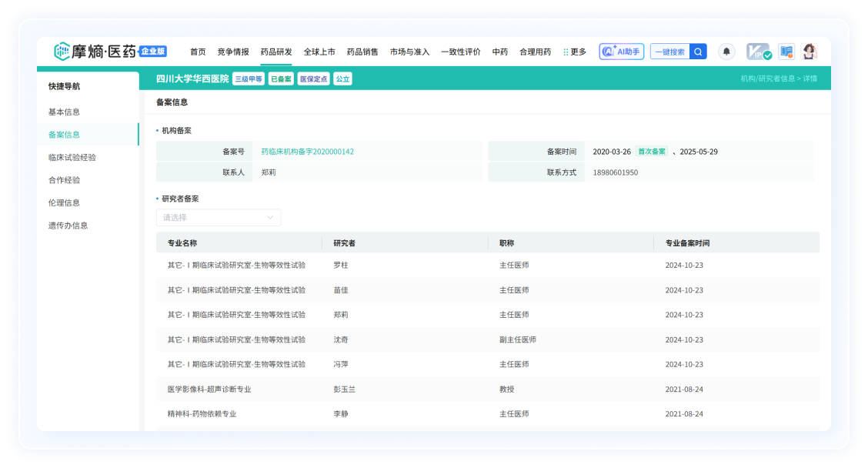Click the 专业备案时间 column header
The height and width of the screenshot is (468, 868).
687,243
